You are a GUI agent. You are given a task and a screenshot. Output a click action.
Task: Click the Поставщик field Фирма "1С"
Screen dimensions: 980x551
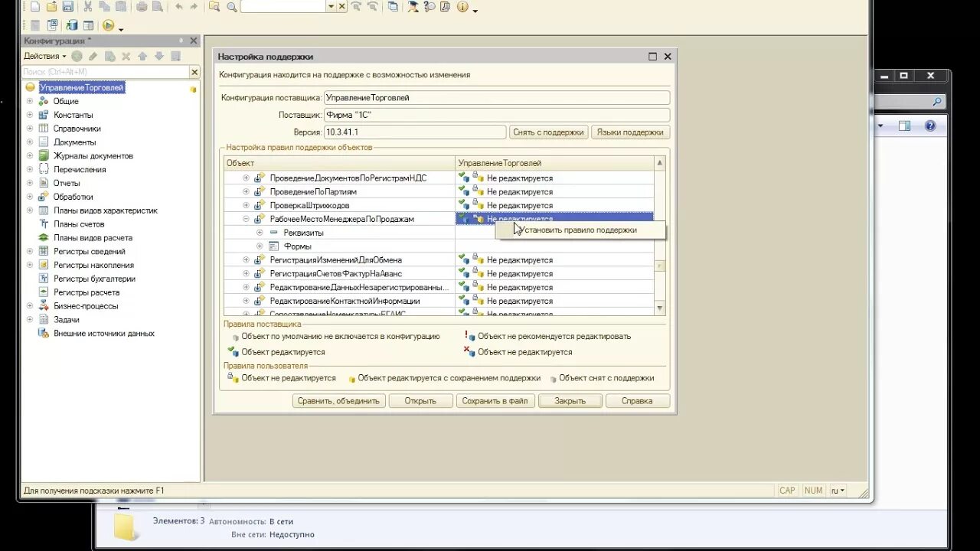497,115
